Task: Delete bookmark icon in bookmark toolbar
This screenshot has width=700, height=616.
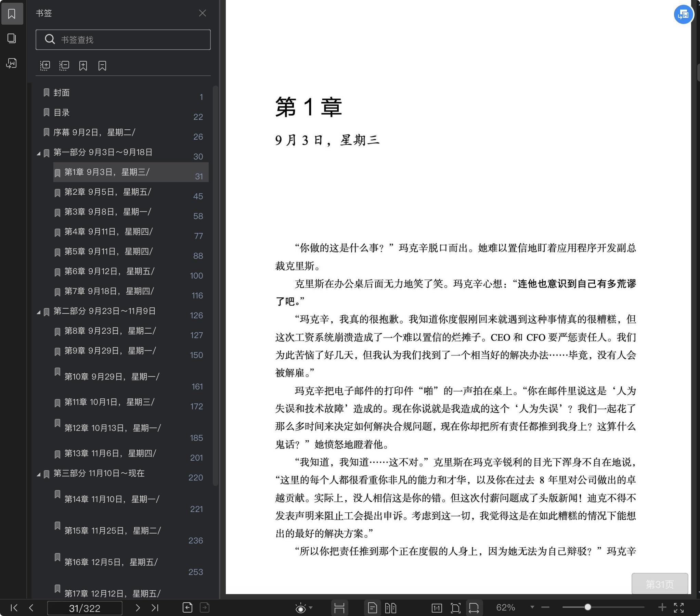Action: (102, 65)
